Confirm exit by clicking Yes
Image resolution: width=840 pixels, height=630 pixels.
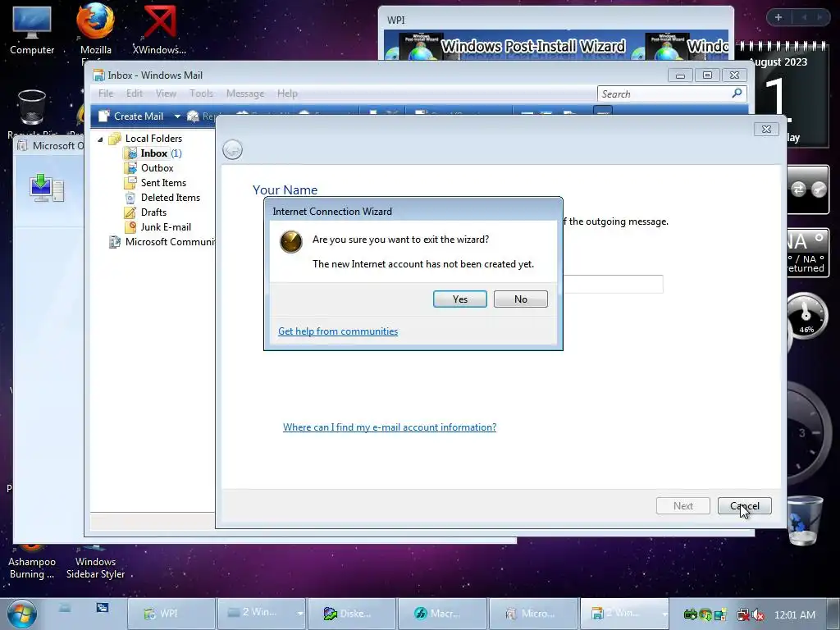tap(459, 299)
